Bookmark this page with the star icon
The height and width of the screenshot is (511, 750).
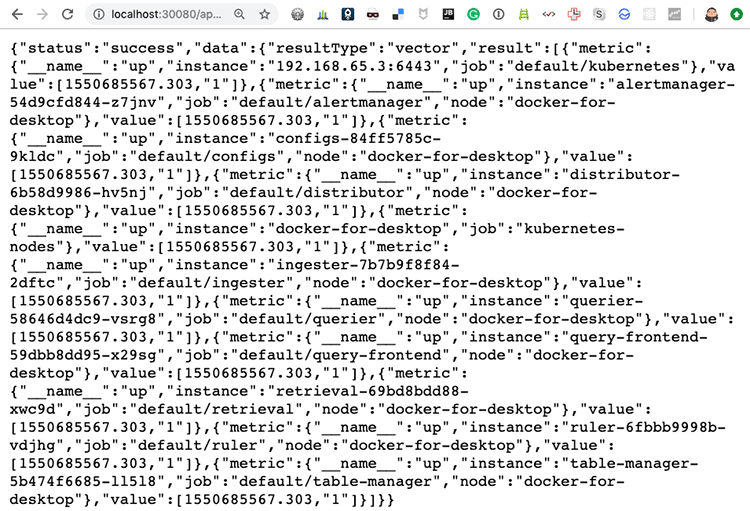coord(265,14)
